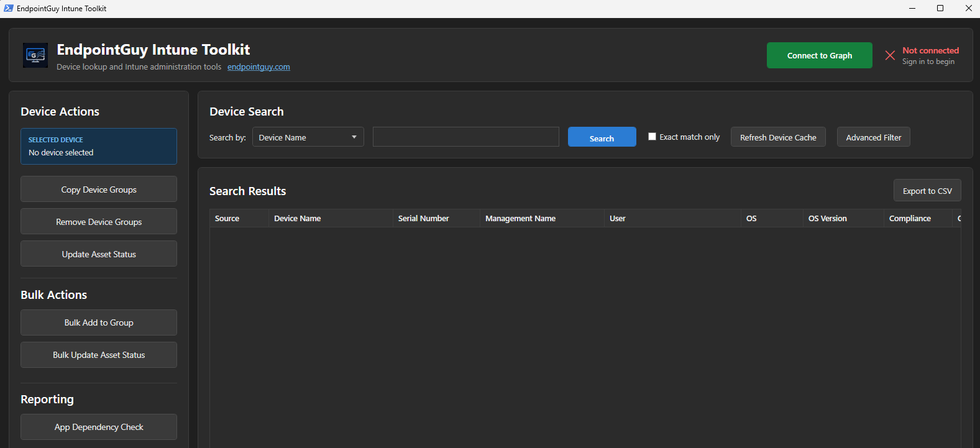
Task: Click the red X not-connected status icon
Action: click(890, 55)
